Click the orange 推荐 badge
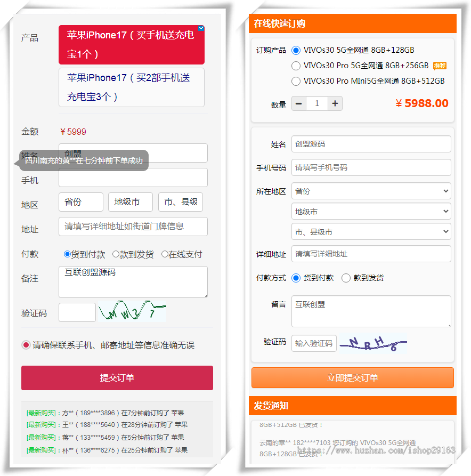The width and height of the screenshot is (471, 476). pos(440,66)
